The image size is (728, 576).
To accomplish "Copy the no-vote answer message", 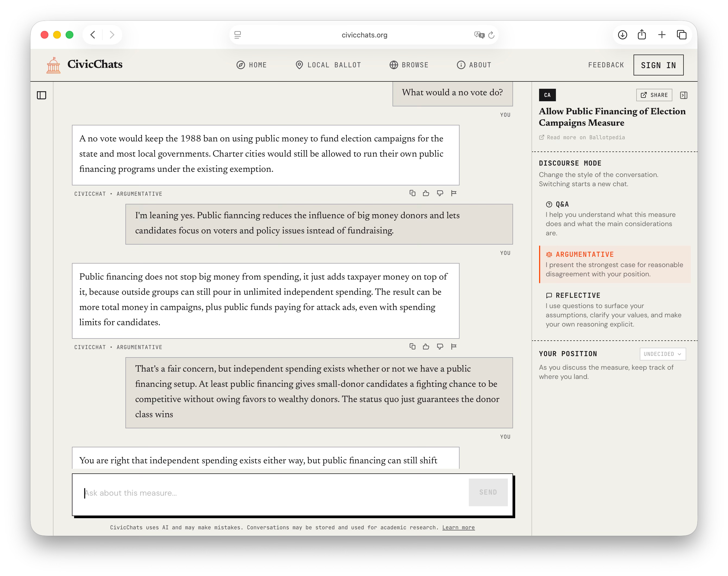I will 412,193.
